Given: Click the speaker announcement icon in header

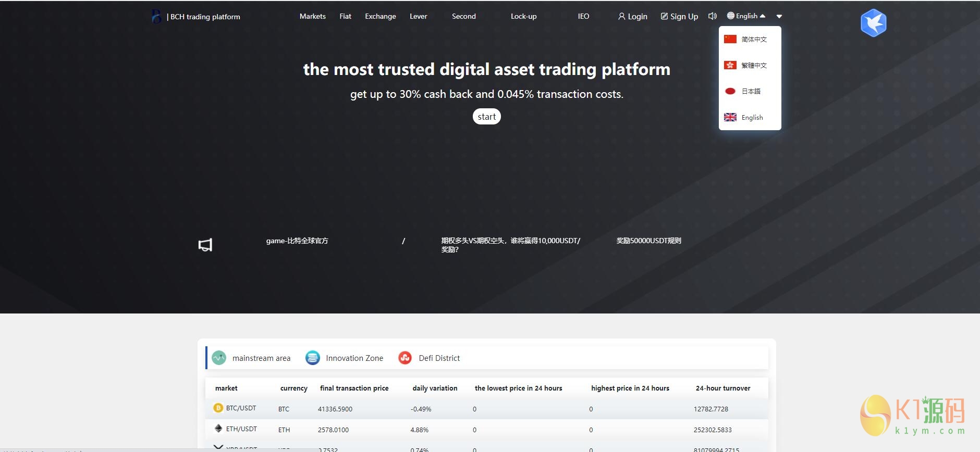Looking at the screenshot, I should [x=713, y=16].
